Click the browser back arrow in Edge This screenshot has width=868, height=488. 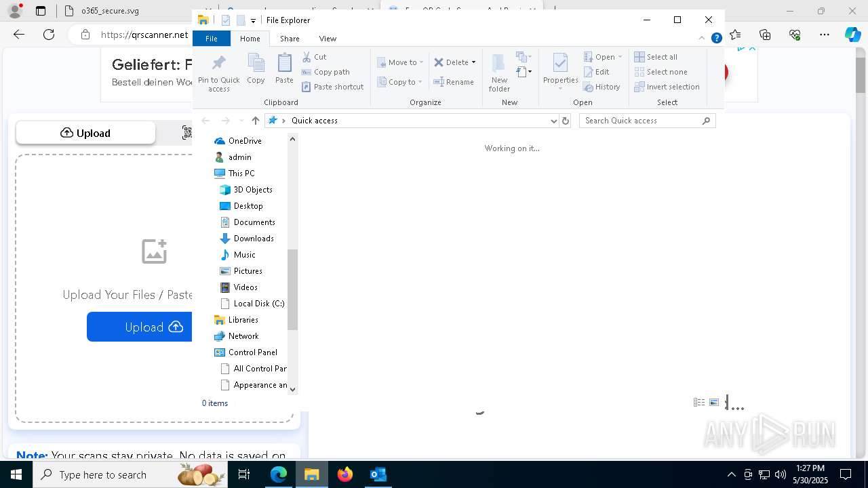(x=19, y=35)
